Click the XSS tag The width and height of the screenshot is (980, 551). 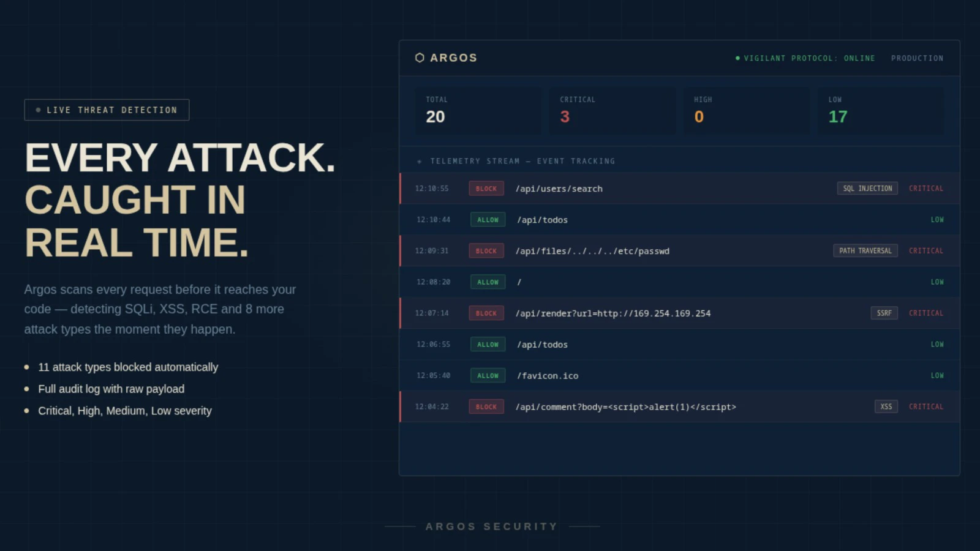tap(886, 407)
